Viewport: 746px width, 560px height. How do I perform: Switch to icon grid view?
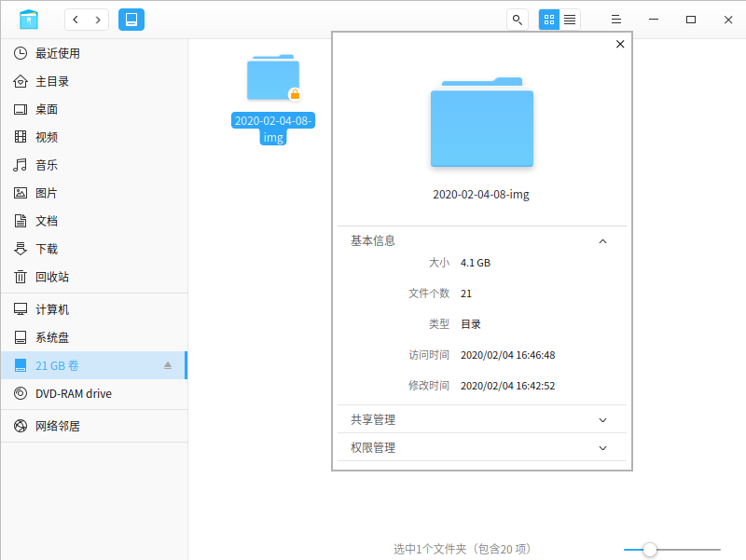click(549, 20)
